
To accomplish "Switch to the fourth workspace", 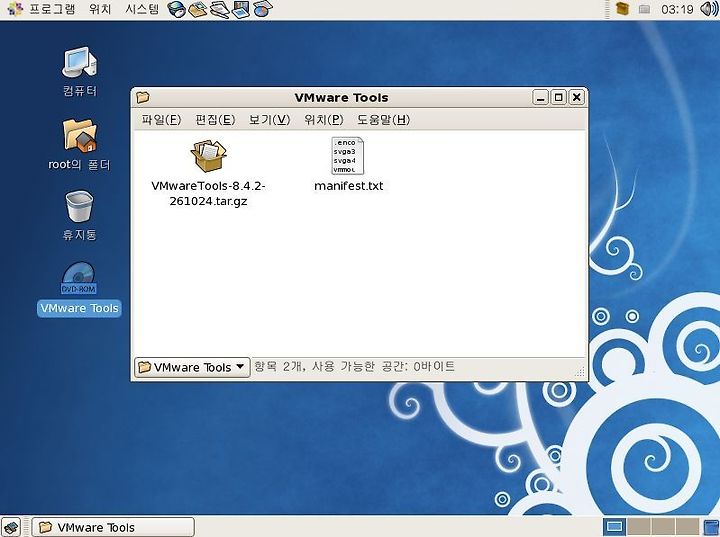I will [x=686, y=527].
